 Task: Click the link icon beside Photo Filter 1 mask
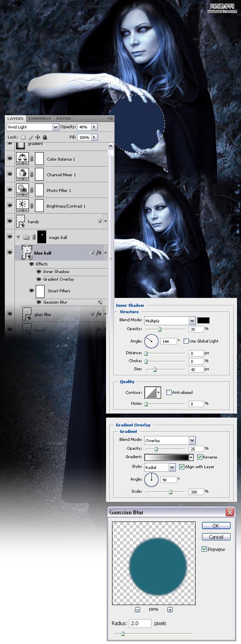point(32,190)
